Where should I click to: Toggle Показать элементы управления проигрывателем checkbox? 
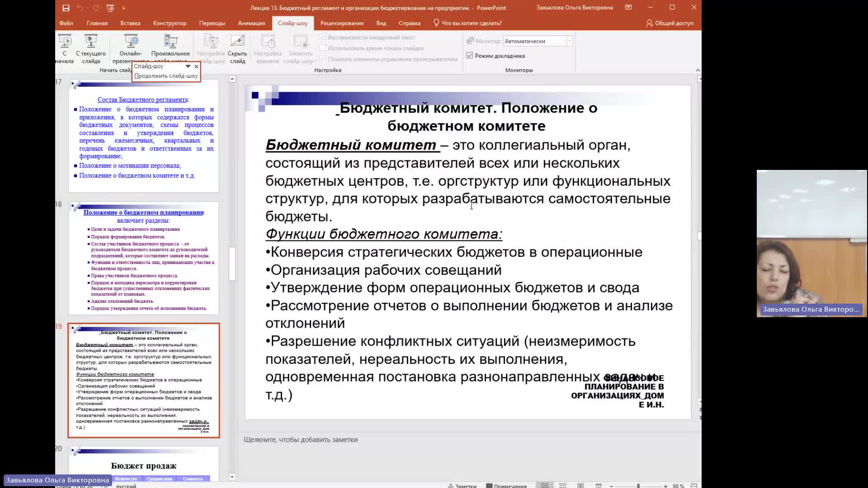pyautogui.click(x=323, y=59)
